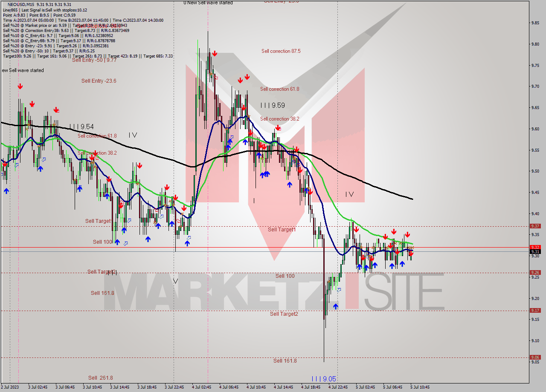Click the 'Sell 261.8' level label
This screenshot has height=392, width=546.
pos(101,378)
